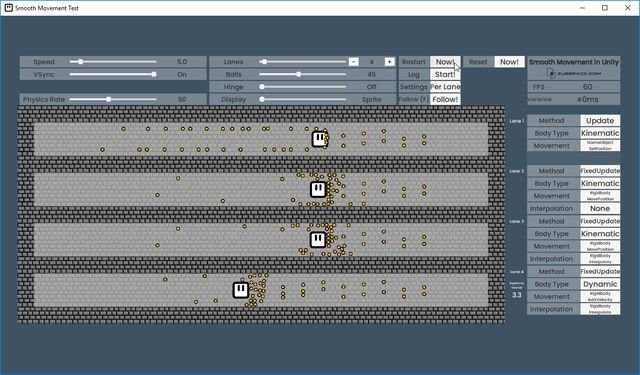
Task: Click the Speed slider handle
Action: pyautogui.click(x=80, y=62)
